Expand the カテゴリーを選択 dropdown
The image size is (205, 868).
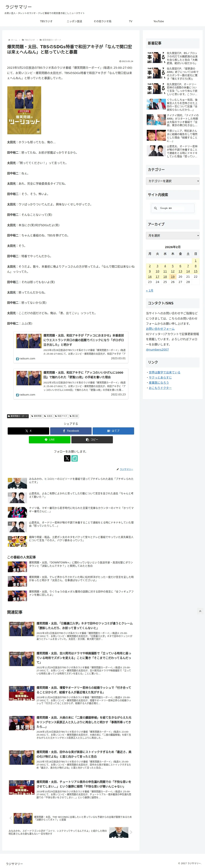coord(173,181)
